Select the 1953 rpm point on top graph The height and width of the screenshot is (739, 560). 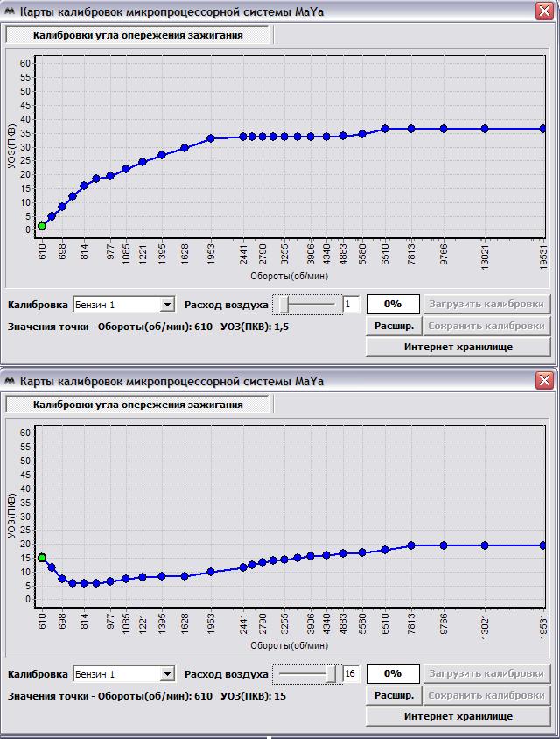(211, 138)
